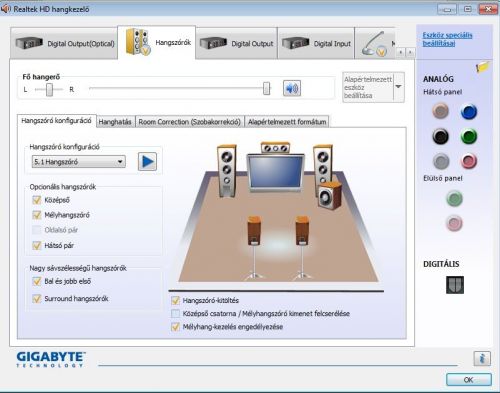Open the 5.1 Hangszóró configuration dropdown
Screen dimensions: 500x393
point(79,162)
